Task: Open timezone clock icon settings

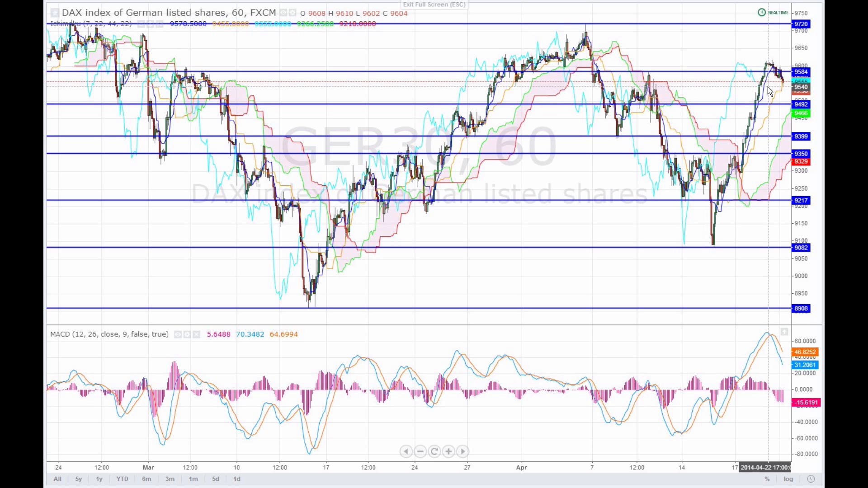Action: click(x=811, y=479)
